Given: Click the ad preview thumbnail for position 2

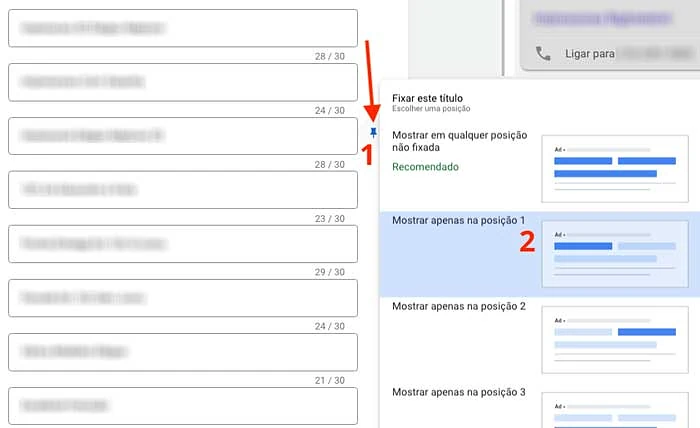Looking at the screenshot, I should 615,340.
